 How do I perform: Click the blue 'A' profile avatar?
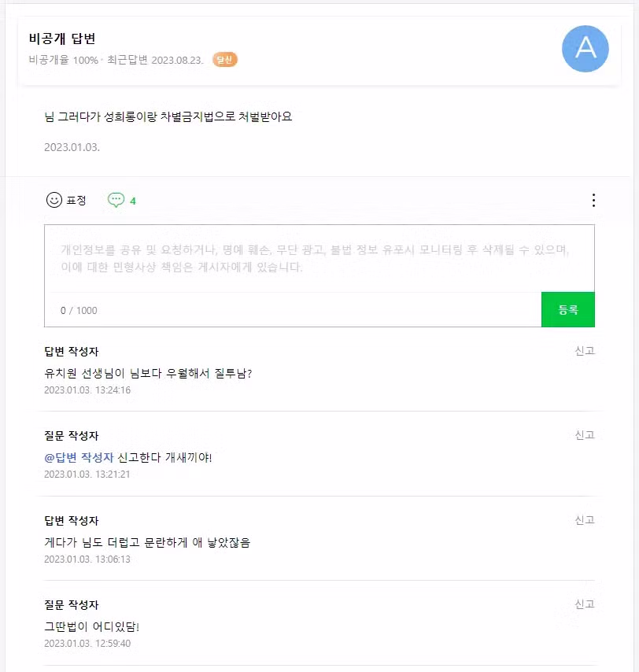585,49
